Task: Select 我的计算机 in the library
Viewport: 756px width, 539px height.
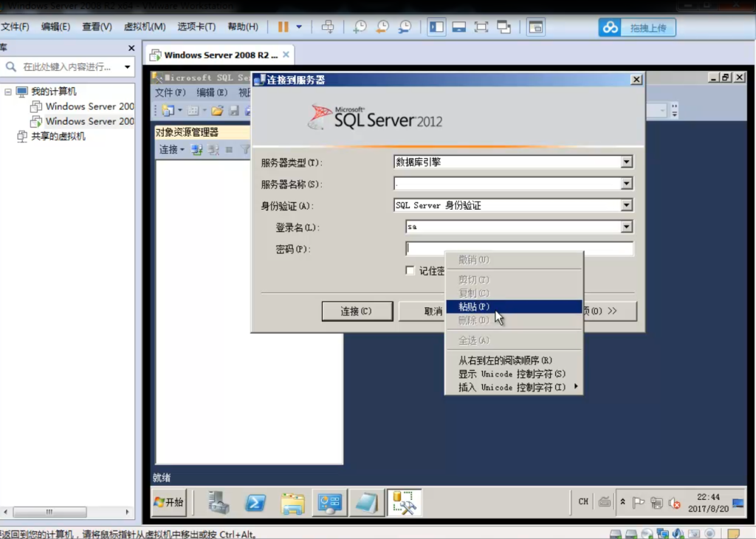Action: point(53,92)
